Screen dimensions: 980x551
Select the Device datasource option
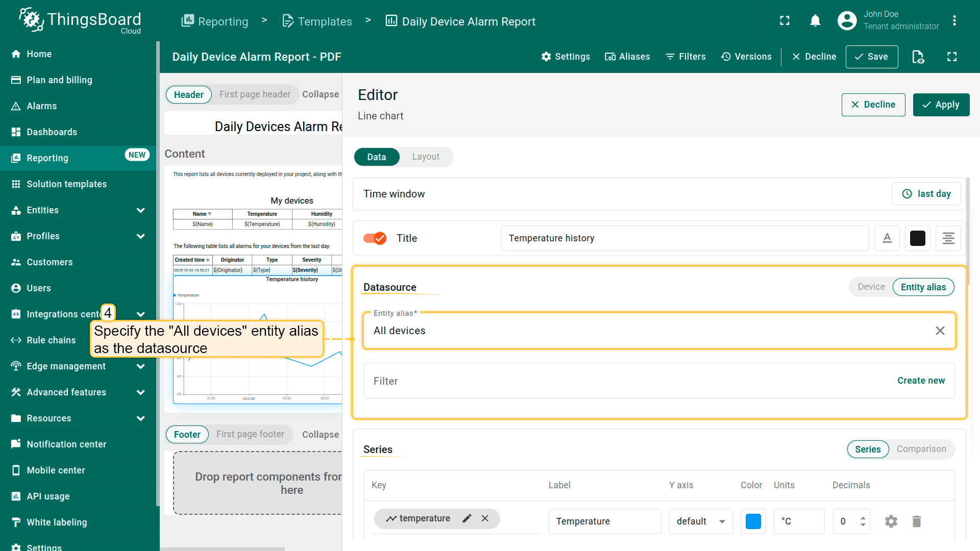[871, 287]
